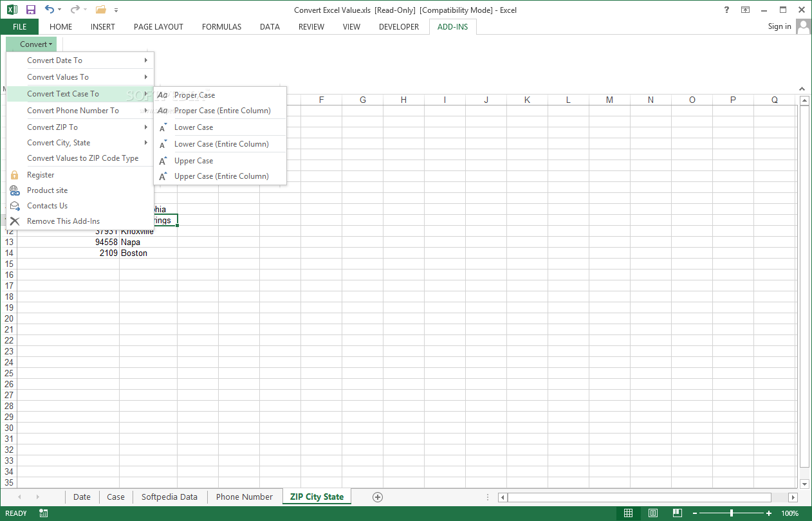The width and height of the screenshot is (812, 521).
Task: Click the Proper Case Aa icon
Action: pos(163,95)
